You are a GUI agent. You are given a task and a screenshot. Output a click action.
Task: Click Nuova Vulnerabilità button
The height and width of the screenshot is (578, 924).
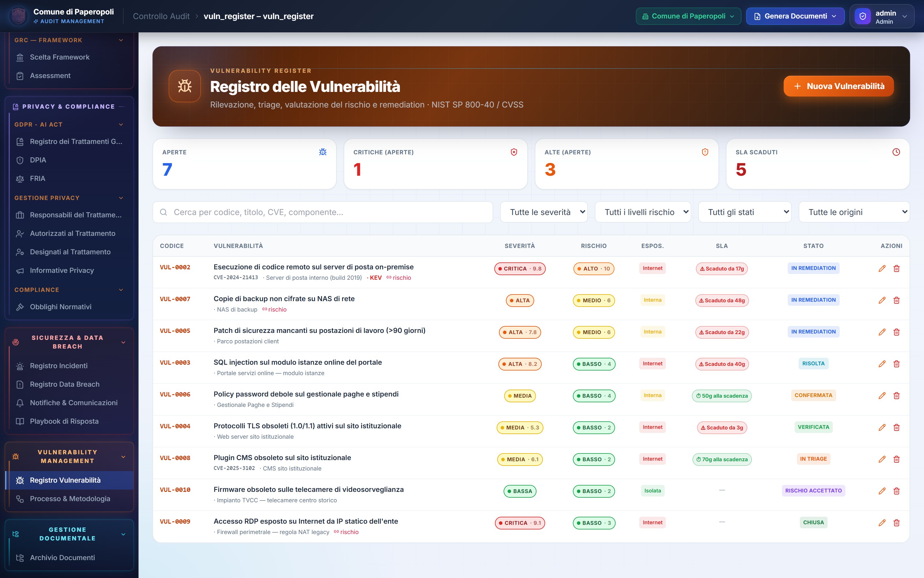[x=839, y=86]
